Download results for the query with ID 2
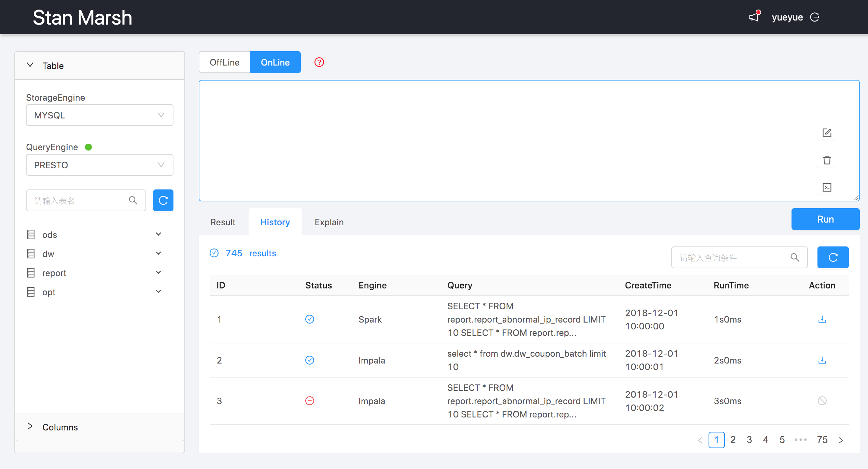Image resolution: width=868 pixels, height=469 pixels. [822, 360]
